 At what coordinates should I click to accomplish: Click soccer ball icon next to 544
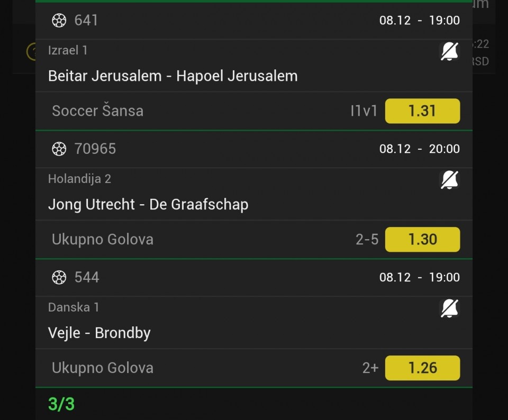click(x=59, y=278)
